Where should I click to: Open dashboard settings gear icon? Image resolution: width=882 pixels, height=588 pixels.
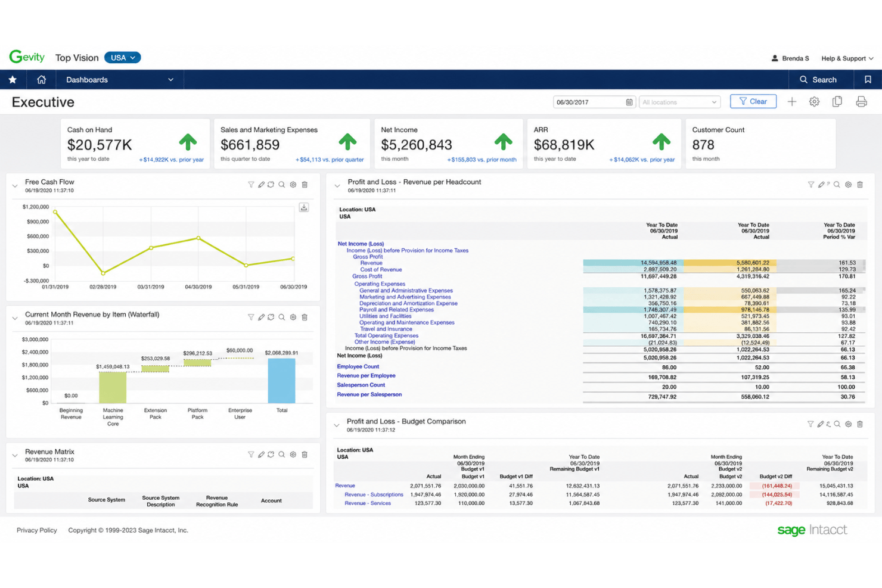814,102
